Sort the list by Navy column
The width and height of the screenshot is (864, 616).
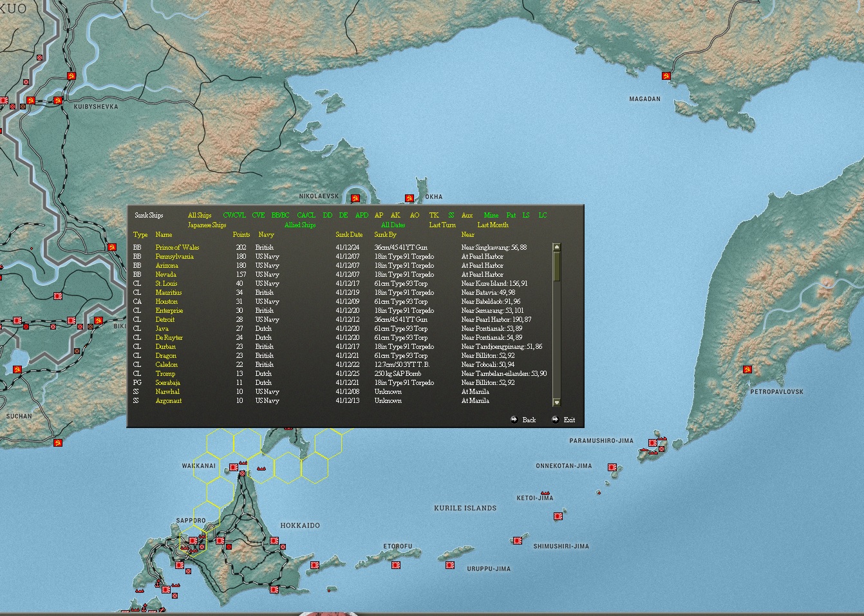coord(266,234)
